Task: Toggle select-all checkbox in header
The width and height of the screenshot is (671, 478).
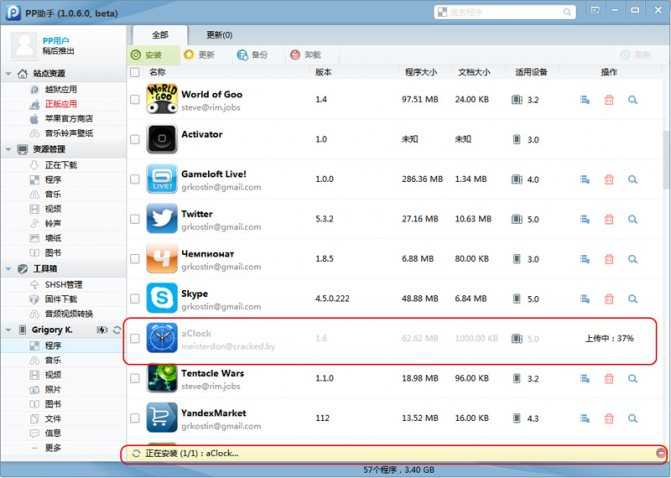Action: [135, 72]
